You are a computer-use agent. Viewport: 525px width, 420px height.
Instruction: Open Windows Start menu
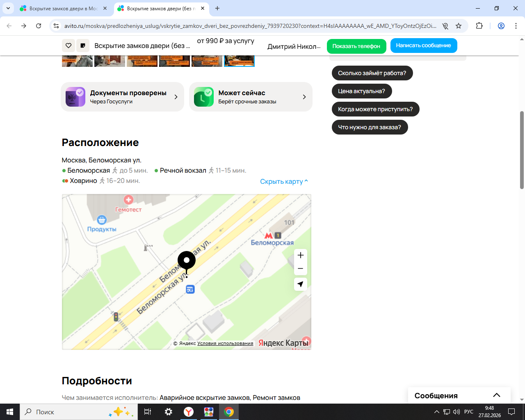tap(10, 412)
